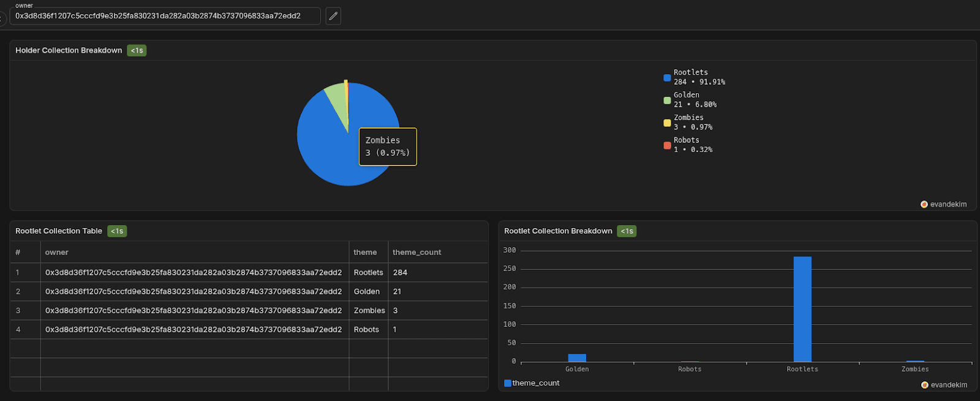Click the owner address in row 1

[x=194, y=272]
